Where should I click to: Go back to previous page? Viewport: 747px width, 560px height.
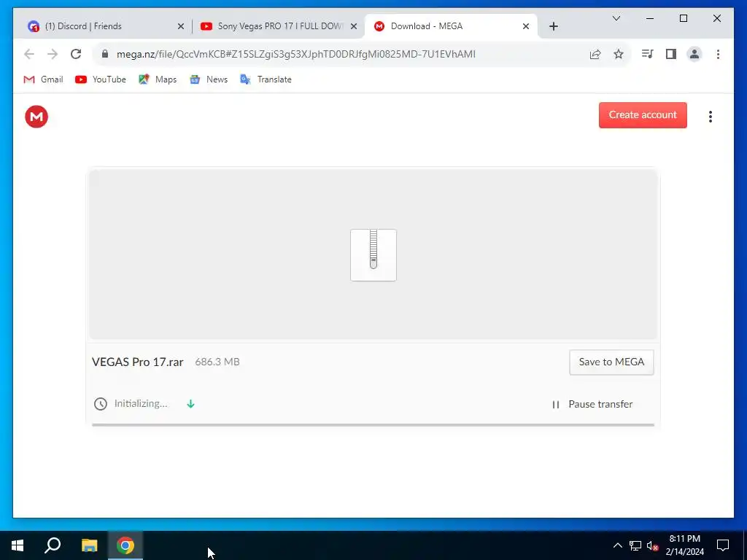29,54
